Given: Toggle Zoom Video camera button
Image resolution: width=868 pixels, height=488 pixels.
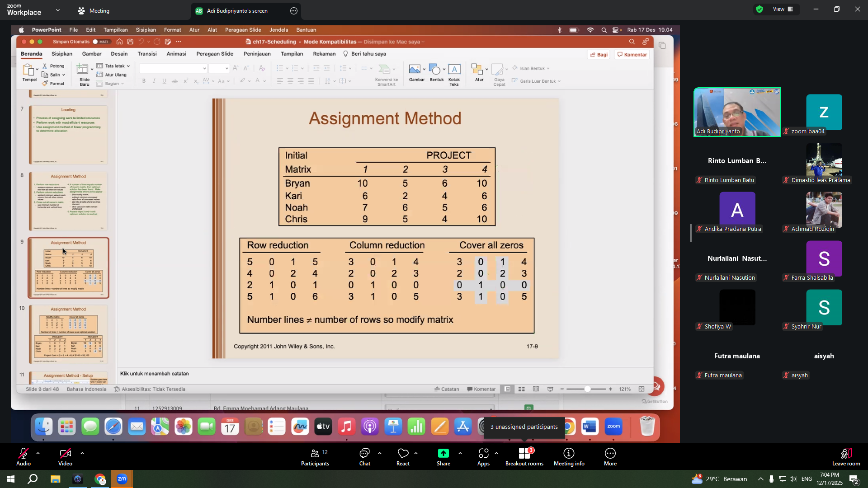Looking at the screenshot, I should pos(65,456).
